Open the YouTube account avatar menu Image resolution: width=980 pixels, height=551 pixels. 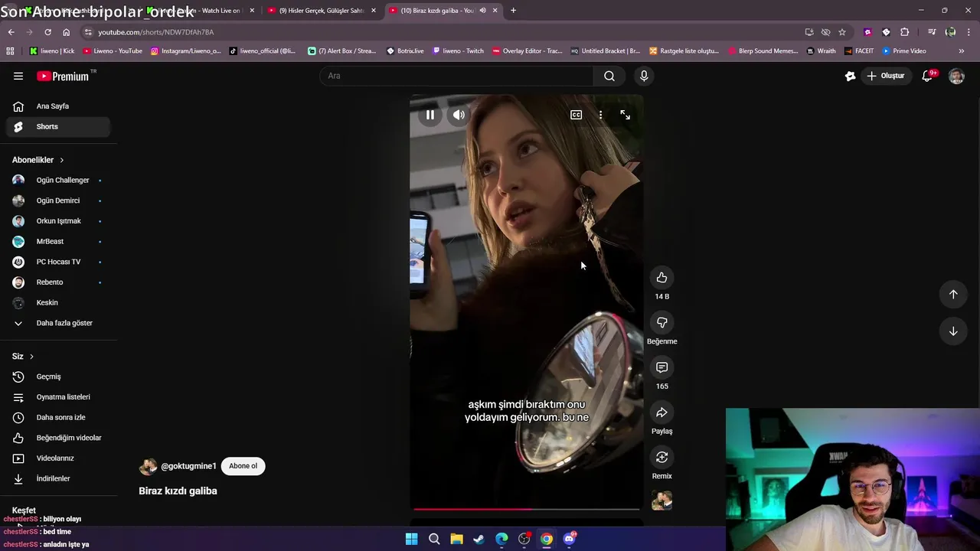956,76
